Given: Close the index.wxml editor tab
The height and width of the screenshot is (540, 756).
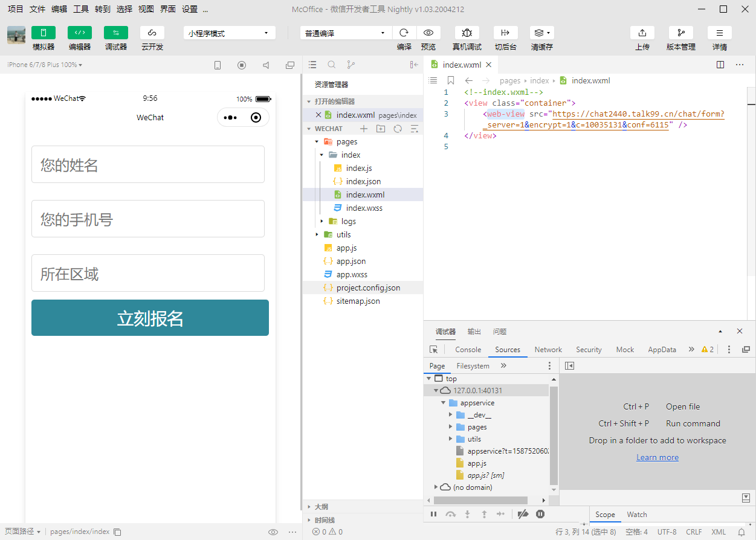Looking at the screenshot, I should 488,65.
